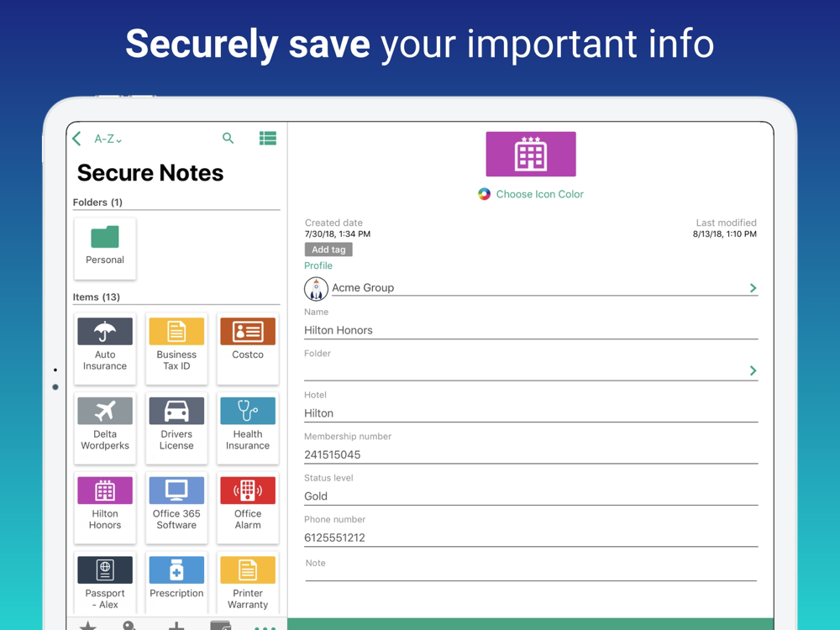Open the Drivers License item

176,428
